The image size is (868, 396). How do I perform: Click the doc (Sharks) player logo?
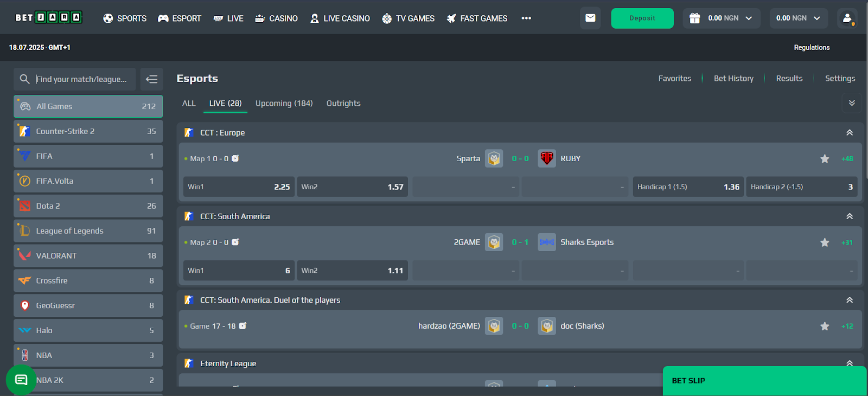point(547,326)
